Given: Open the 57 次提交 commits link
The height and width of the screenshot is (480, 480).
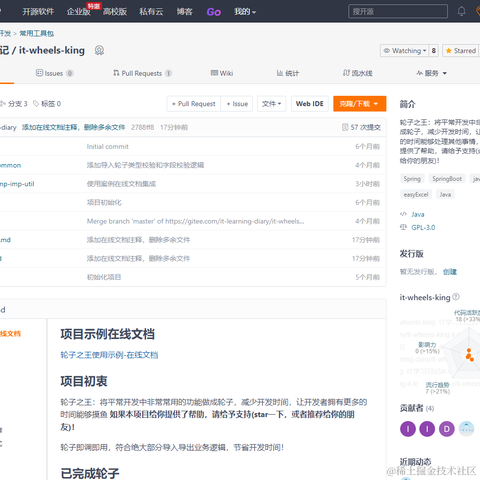Looking at the screenshot, I should 361,127.
